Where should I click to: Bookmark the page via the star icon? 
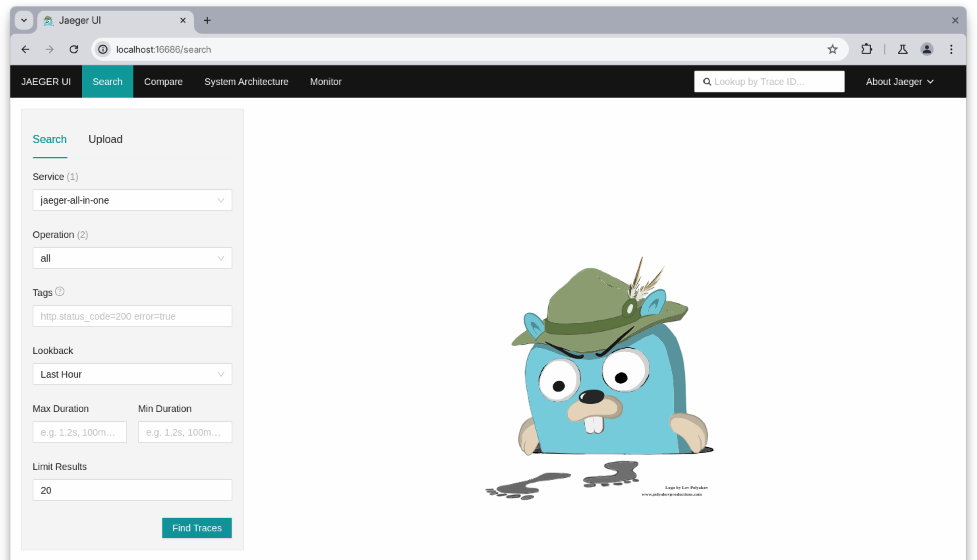coord(832,49)
